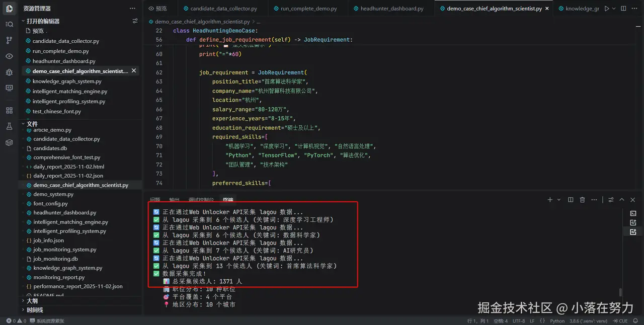Viewport: 644px width, 325px height.
Task: Click breadcrumb demo_case_chief_algorithm_scientist.py
Action: pos(202,22)
